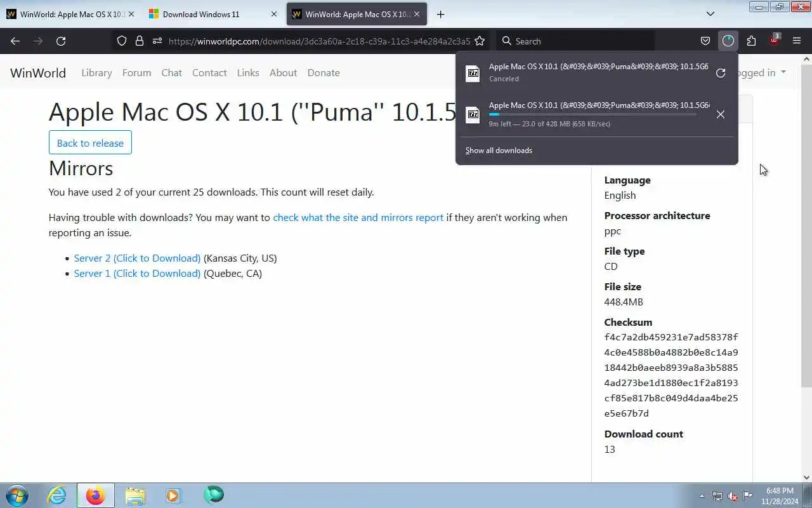Bookmark this page with the star
Screen dimensions: 812x508
480,41
